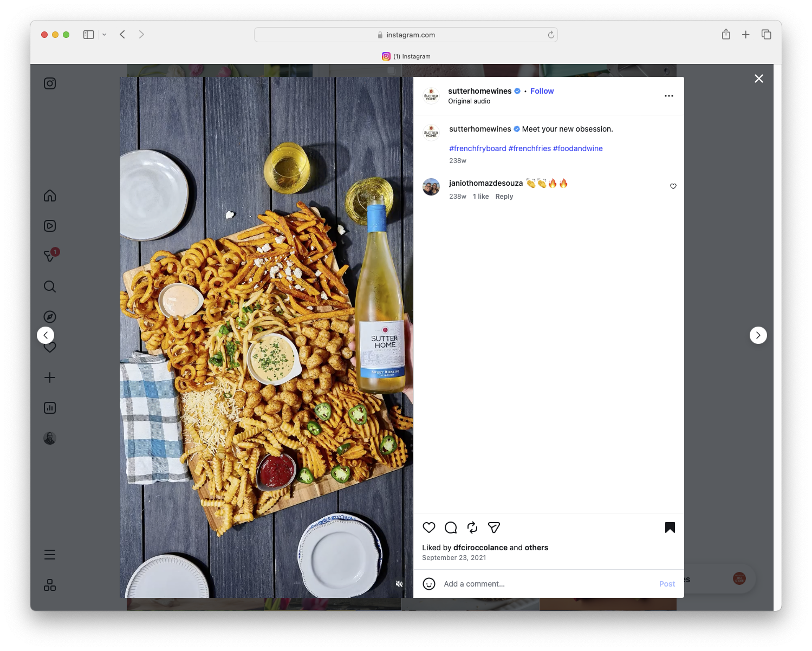Click the french fry board video
Image resolution: width=812 pixels, height=651 pixels.
pyautogui.click(x=267, y=337)
